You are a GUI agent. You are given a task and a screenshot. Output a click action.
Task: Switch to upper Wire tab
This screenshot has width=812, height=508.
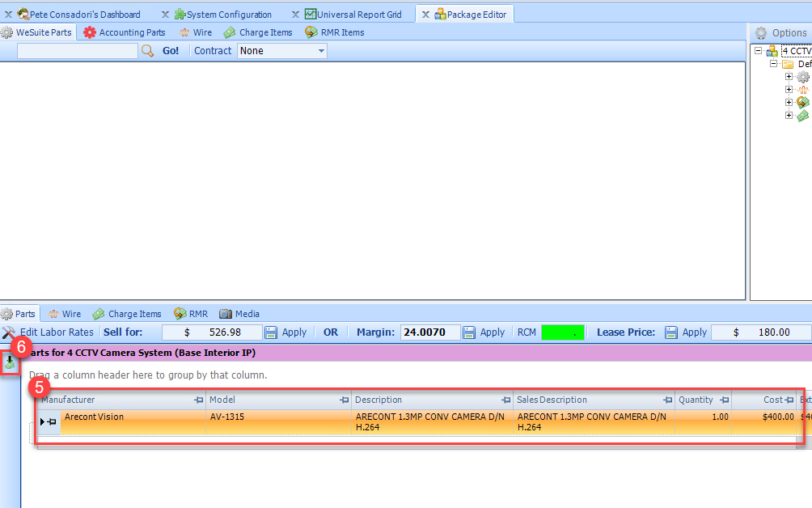[x=196, y=32]
